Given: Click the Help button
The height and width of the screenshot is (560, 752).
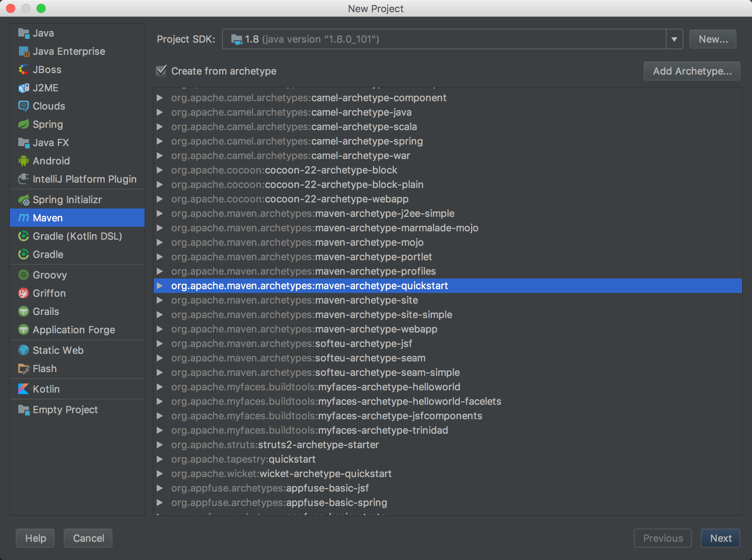Looking at the screenshot, I should (x=35, y=538).
